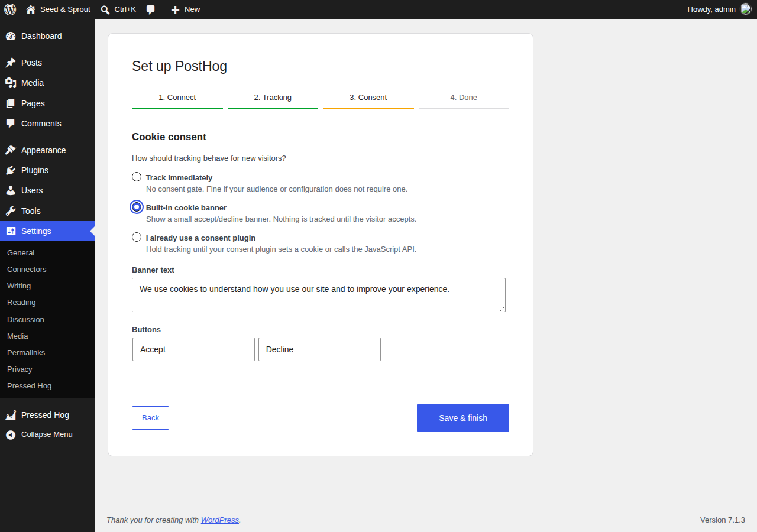Viewport: 757px width, 532px height.
Task: Click the Plugins plug icon
Action: click(11, 170)
